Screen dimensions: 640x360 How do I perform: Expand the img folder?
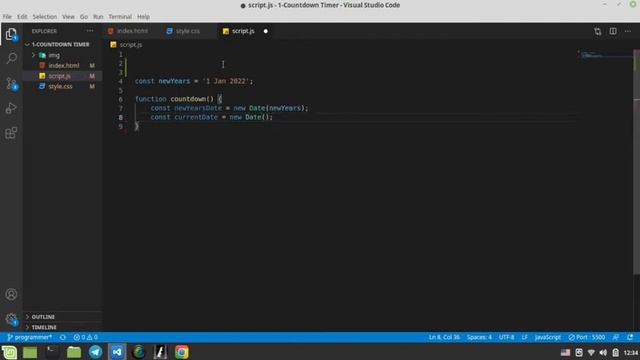(54, 55)
